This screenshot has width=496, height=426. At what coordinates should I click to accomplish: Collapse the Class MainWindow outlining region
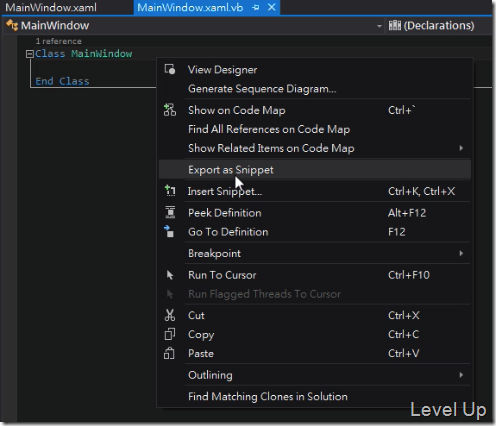tap(30, 54)
